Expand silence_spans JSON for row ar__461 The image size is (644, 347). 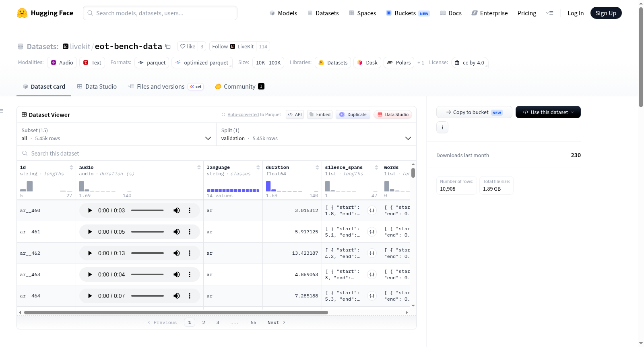coord(372,232)
